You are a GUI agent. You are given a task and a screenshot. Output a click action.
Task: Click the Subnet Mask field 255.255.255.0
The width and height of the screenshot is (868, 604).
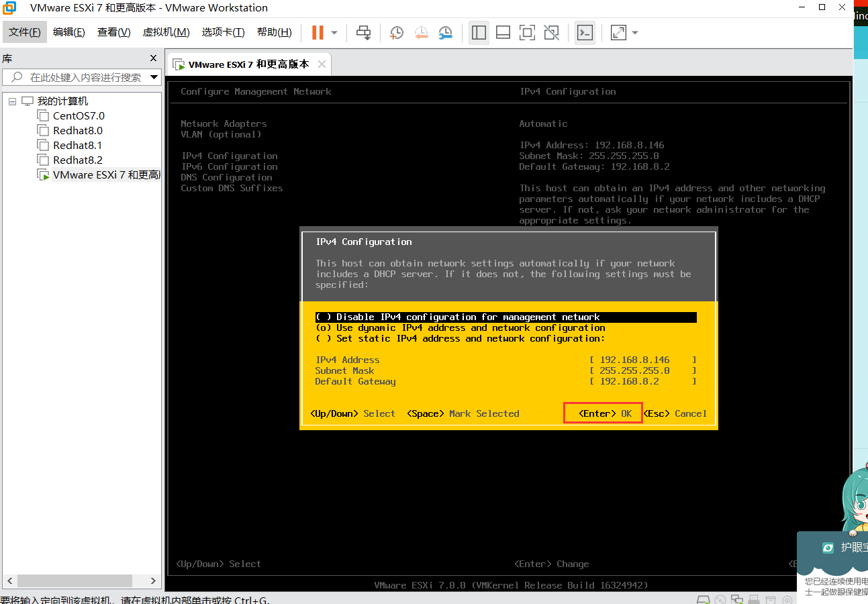pyautogui.click(x=643, y=370)
